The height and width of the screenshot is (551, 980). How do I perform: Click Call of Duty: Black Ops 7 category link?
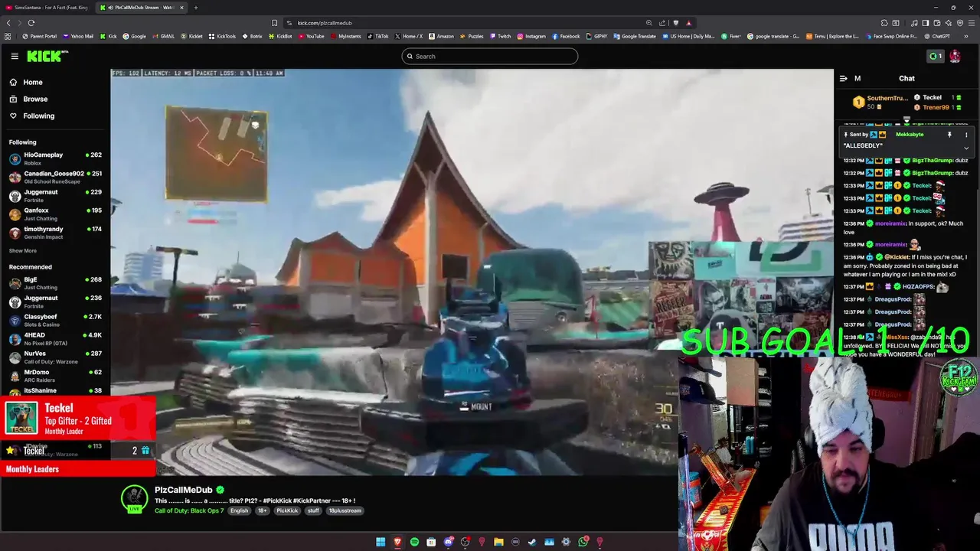[x=189, y=510]
